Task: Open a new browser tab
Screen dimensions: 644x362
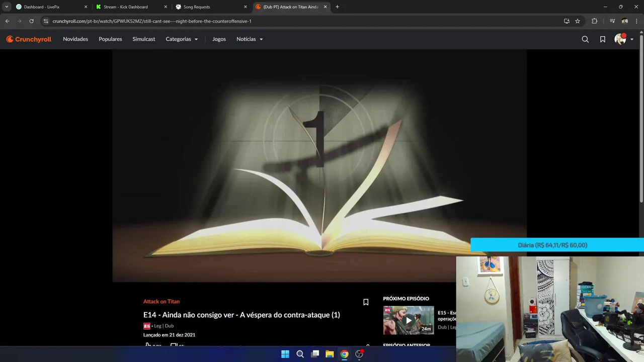Action: 337,7
